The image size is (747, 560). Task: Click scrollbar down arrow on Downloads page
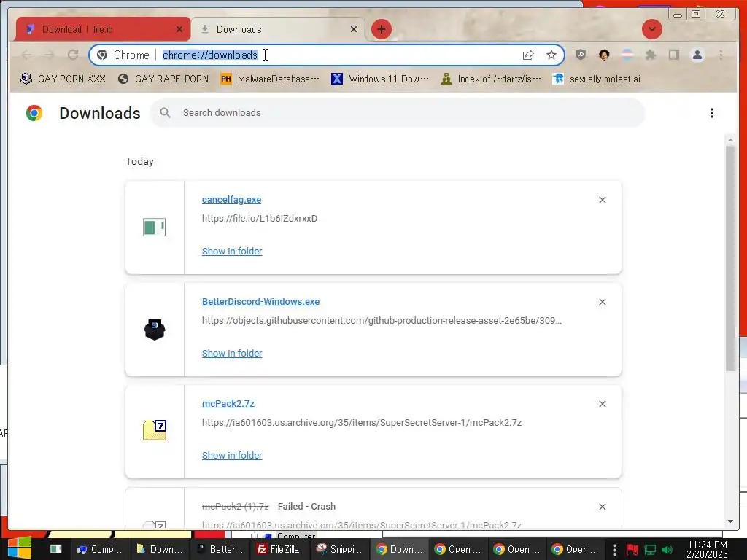pyautogui.click(x=730, y=521)
